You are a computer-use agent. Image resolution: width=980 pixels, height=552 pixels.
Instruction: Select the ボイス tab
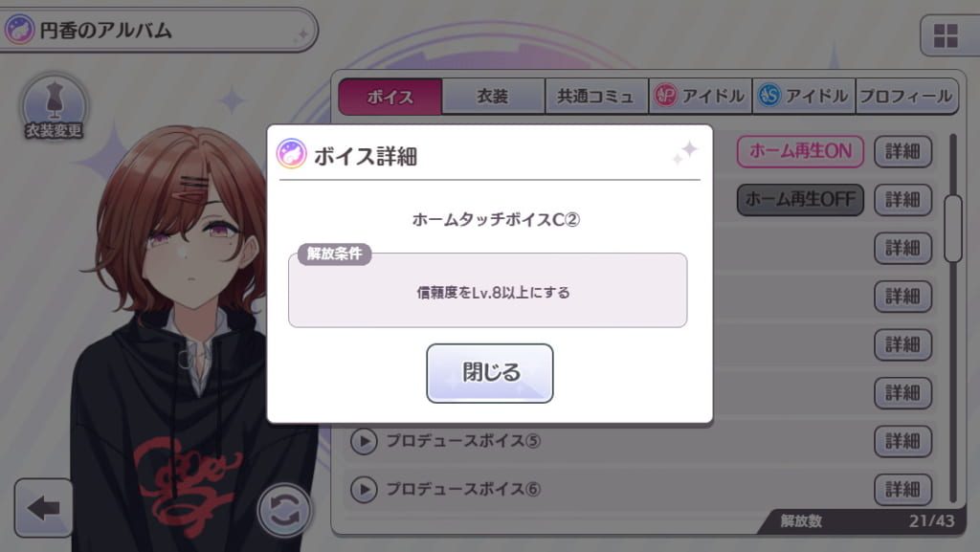[390, 97]
